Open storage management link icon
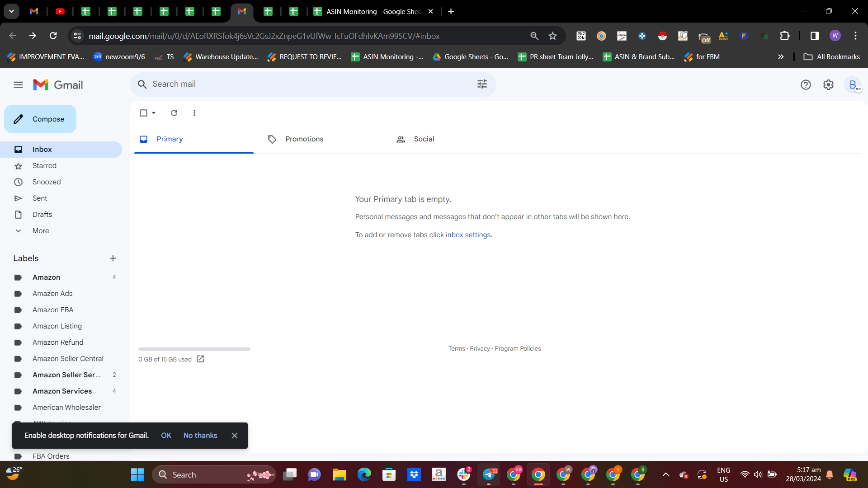 point(200,359)
